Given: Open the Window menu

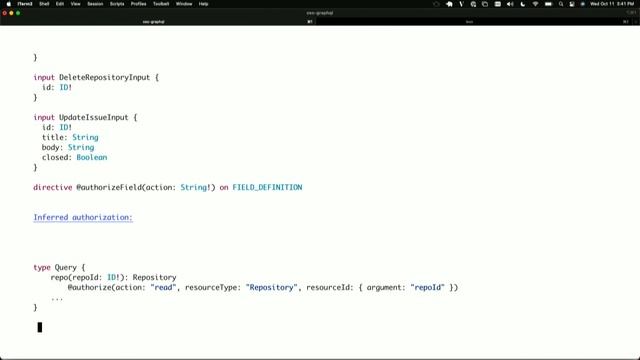Looking at the screenshot, I should tap(184, 4).
